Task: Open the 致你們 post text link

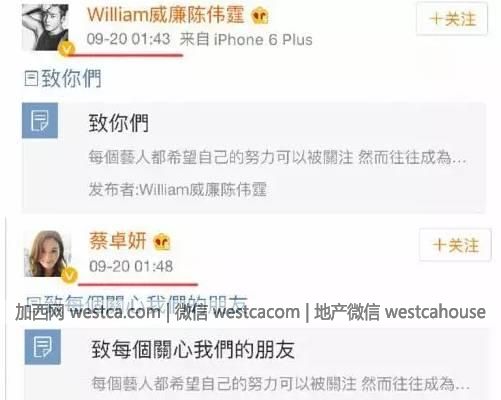Action: pyautogui.click(x=71, y=79)
